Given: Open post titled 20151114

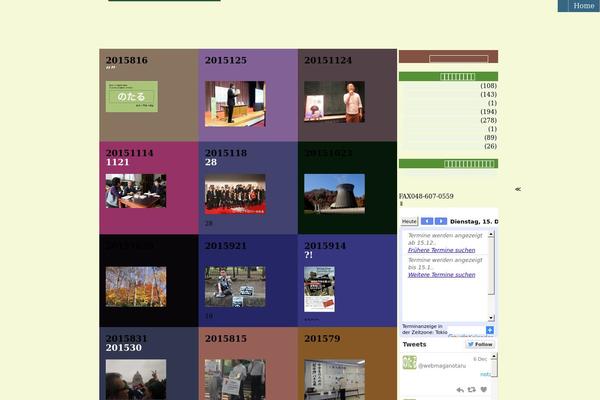Looking at the screenshot, I should (x=129, y=153).
